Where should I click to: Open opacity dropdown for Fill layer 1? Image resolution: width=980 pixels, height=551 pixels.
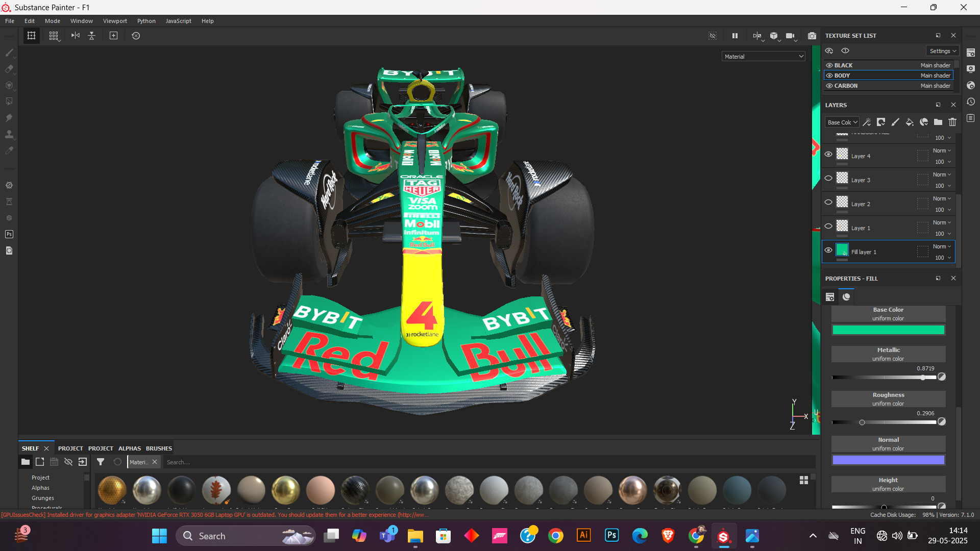pos(943,258)
